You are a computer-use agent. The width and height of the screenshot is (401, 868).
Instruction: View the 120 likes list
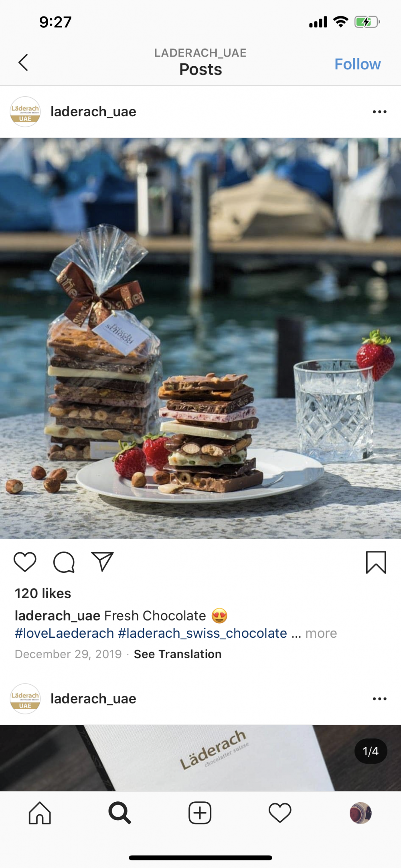43,593
